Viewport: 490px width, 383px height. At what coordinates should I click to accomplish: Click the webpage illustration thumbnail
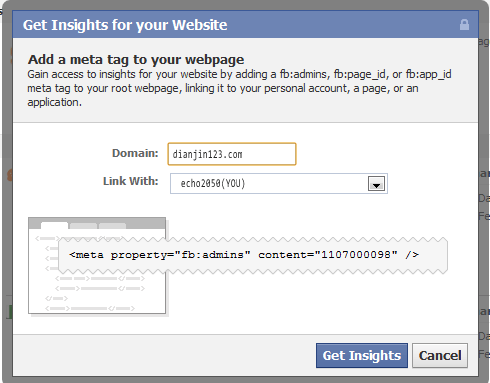pos(97,266)
